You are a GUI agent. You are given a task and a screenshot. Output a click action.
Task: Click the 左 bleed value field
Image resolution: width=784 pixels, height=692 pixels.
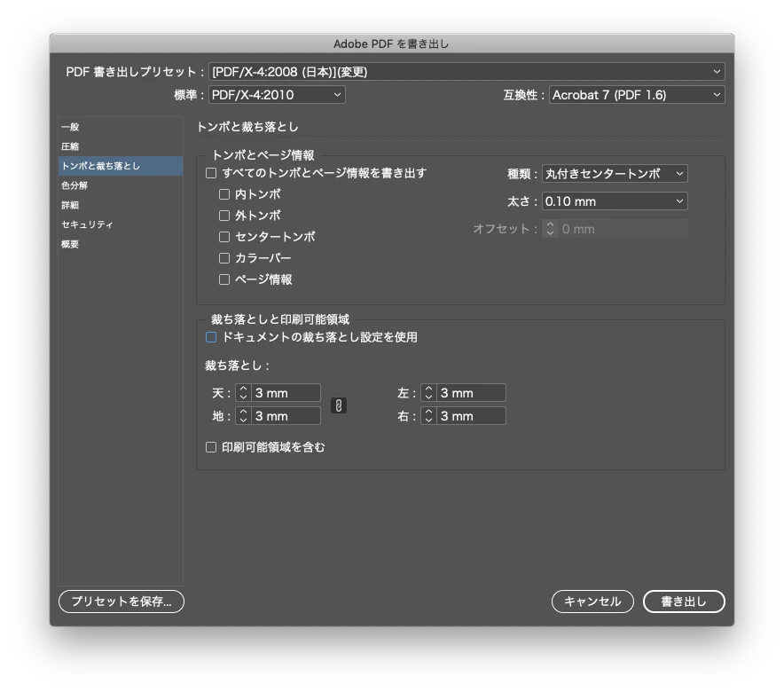pyautogui.click(x=471, y=393)
